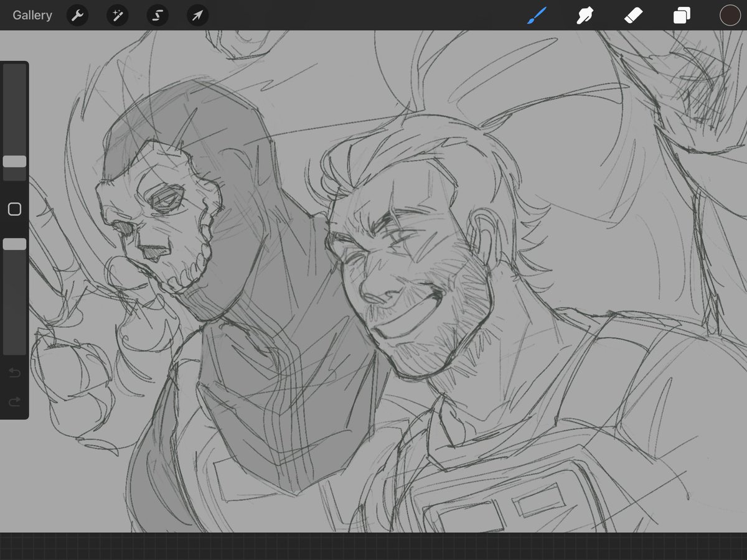Screen dimensions: 747x560
Task: Redo stroke with sidebar arrow
Action: pyautogui.click(x=14, y=402)
